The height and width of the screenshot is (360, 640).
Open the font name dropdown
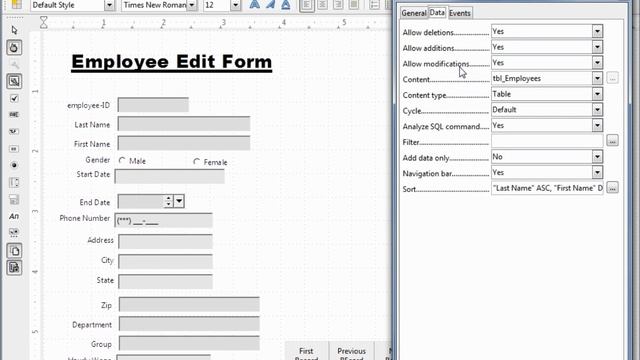[x=192, y=5]
